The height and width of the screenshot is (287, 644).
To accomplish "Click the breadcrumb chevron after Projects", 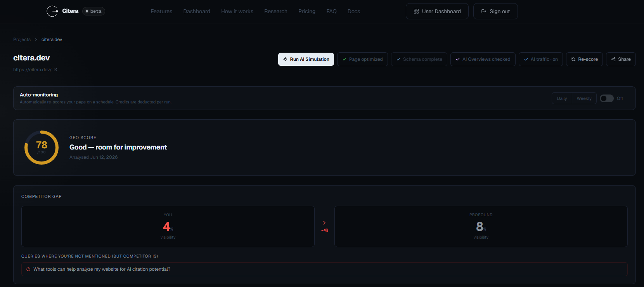I will tap(36, 40).
